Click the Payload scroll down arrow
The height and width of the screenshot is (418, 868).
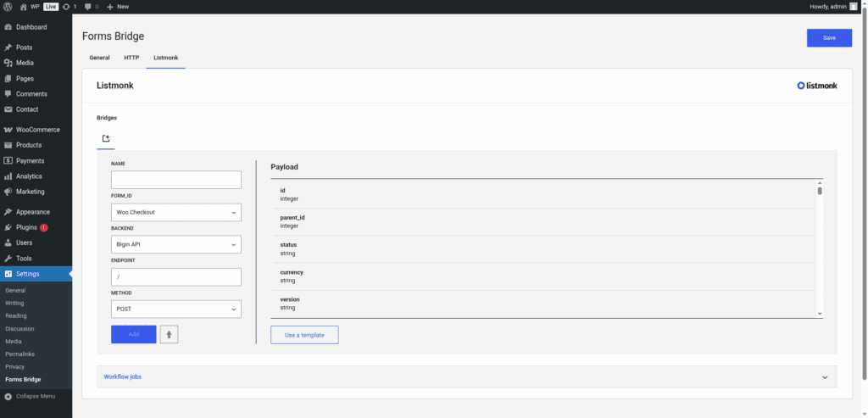click(x=820, y=314)
